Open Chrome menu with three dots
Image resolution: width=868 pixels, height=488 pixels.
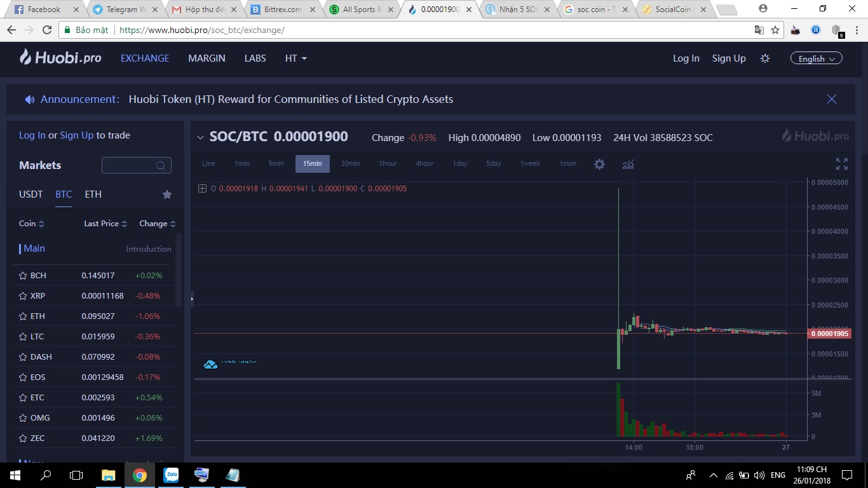click(x=857, y=30)
